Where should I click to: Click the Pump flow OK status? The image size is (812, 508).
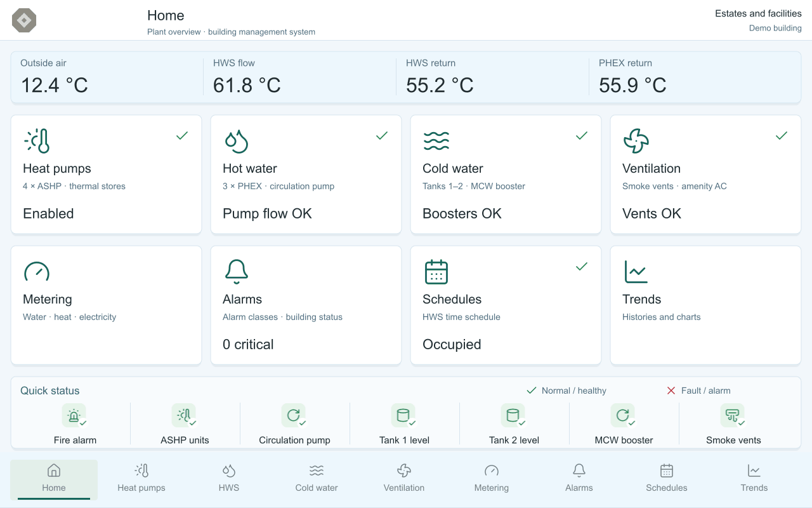coord(267,213)
